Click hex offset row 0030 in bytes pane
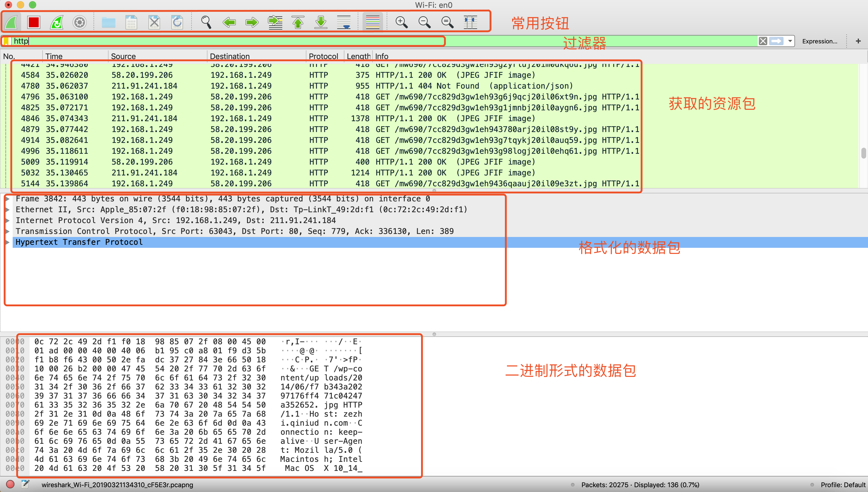Screen dimensions: 868x492 15,369
